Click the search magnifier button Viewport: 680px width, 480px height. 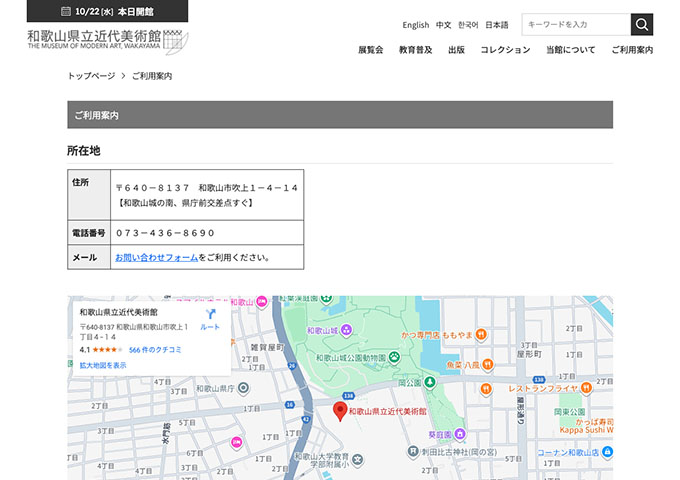pos(642,24)
